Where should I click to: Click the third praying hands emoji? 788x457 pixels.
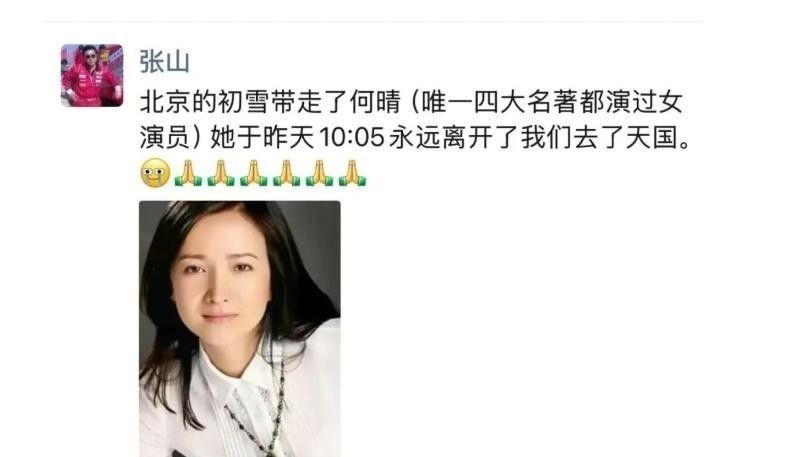pyautogui.click(x=254, y=173)
